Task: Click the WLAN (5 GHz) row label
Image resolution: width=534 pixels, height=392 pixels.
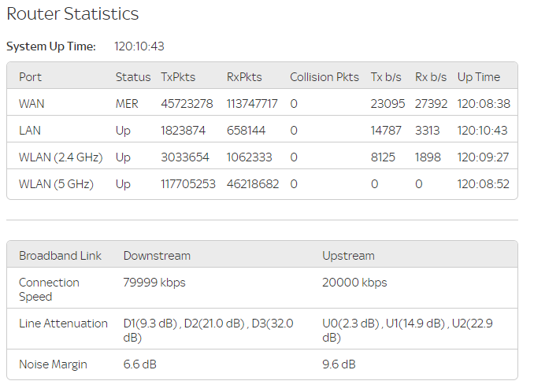Action: click(56, 184)
